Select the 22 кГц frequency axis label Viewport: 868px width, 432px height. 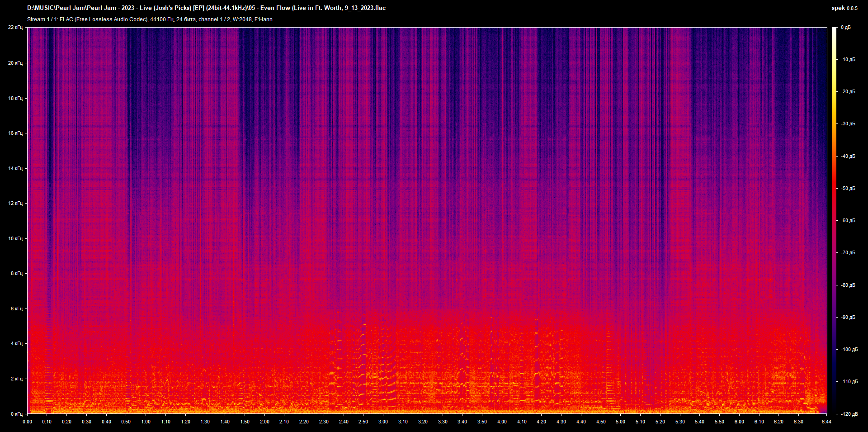(x=14, y=27)
